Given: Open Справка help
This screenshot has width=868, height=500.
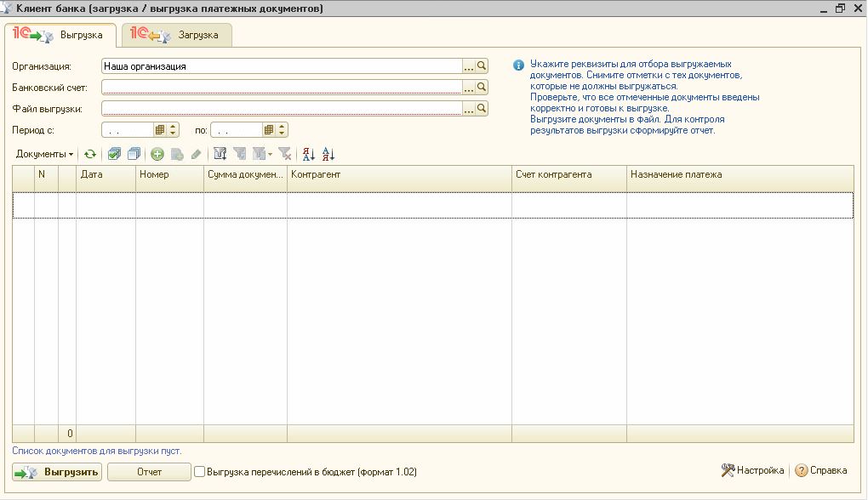Looking at the screenshot, I should pos(821,471).
